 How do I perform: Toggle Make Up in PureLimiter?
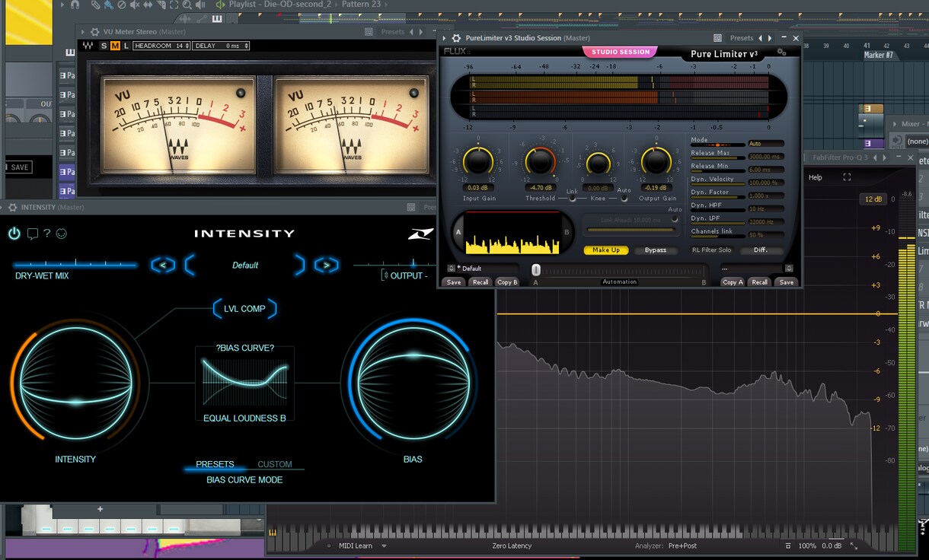(605, 250)
